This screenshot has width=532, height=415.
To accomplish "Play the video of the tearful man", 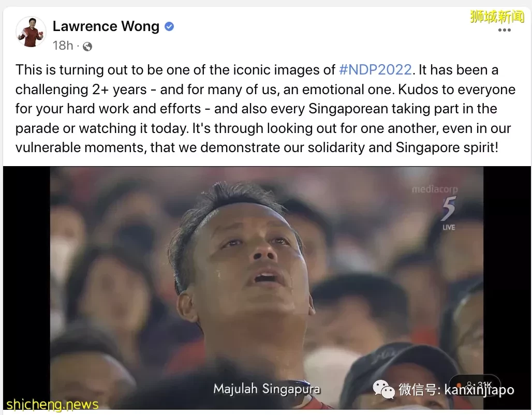I will 267,288.
